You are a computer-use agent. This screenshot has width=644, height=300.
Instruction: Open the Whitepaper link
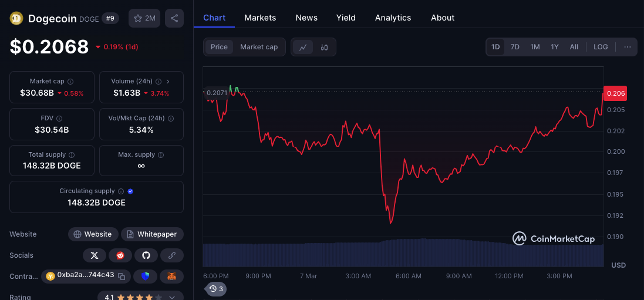[153, 234]
